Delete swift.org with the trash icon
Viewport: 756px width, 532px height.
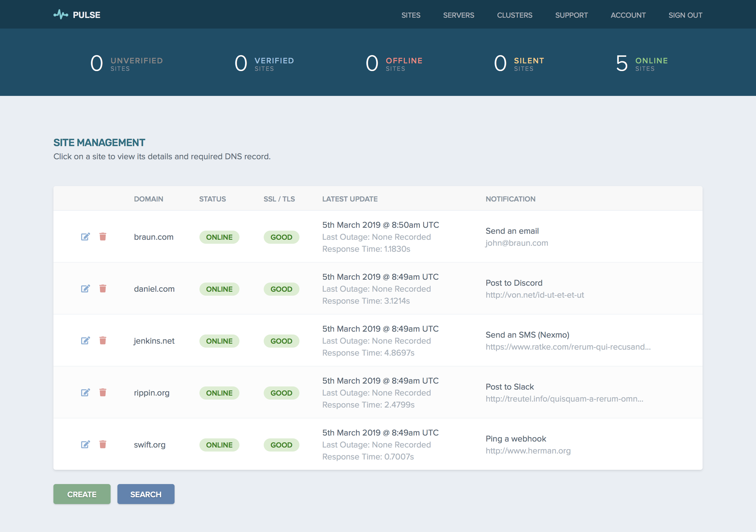tap(103, 445)
